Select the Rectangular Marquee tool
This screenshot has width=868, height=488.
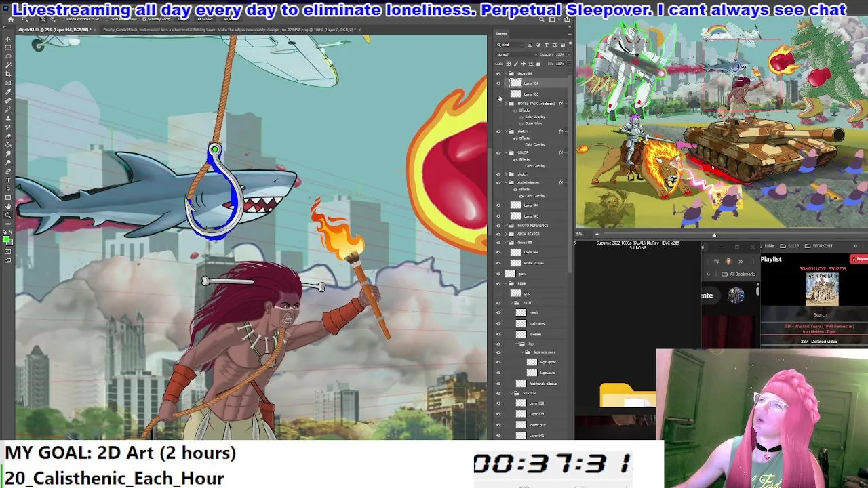[x=8, y=47]
